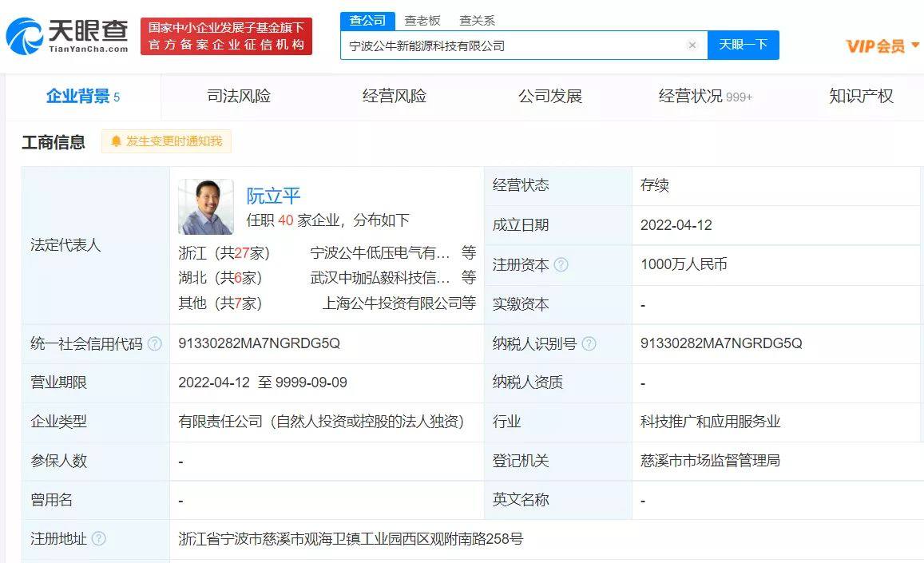Open the 企业背景 tab
Viewport: 924px width, 563px height.
coord(83,96)
